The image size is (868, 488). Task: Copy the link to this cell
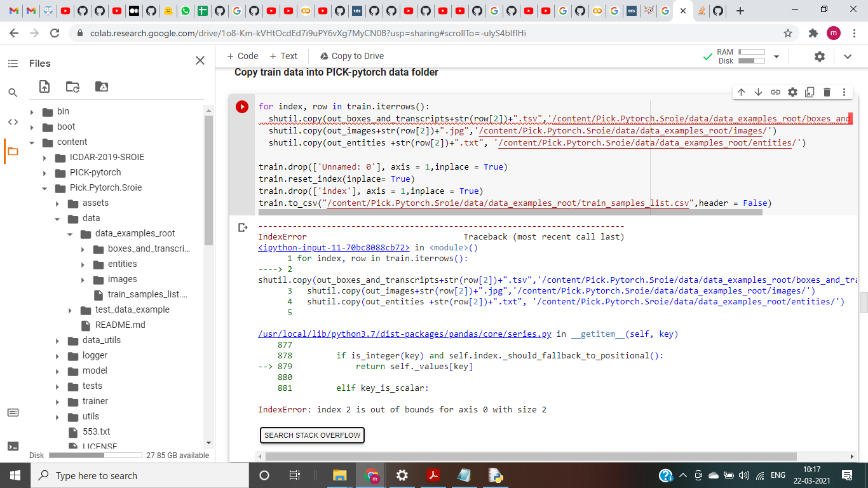775,92
